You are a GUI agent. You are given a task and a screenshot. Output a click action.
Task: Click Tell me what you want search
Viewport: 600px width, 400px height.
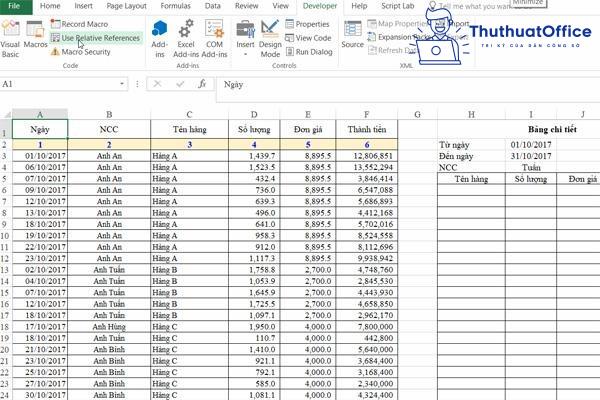pos(474,6)
